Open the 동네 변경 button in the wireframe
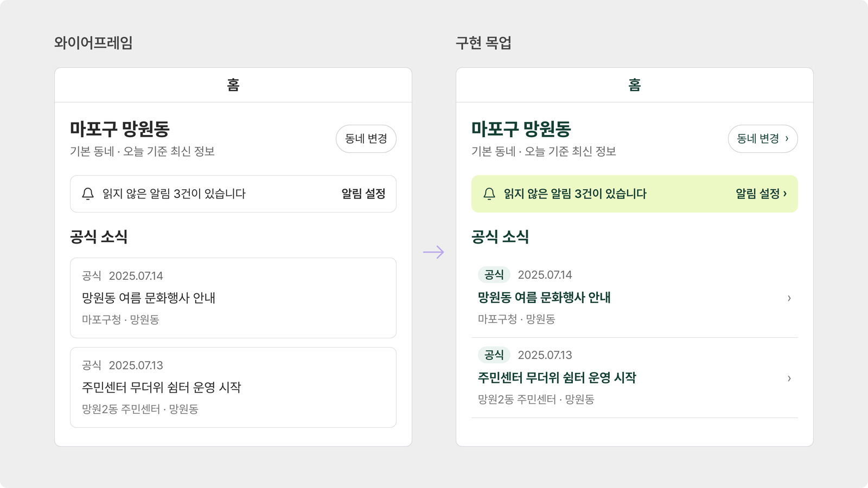 coord(366,139)
